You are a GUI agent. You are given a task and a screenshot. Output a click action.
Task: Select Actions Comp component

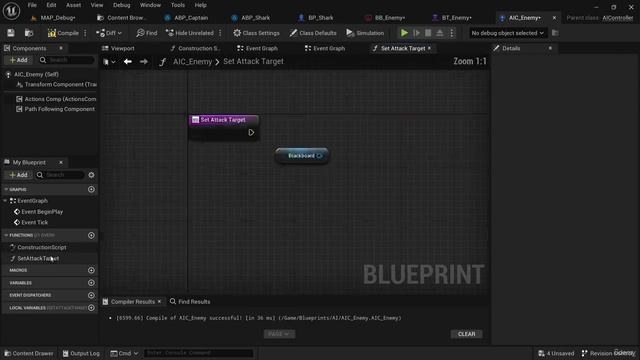click(x=56, y=99)
